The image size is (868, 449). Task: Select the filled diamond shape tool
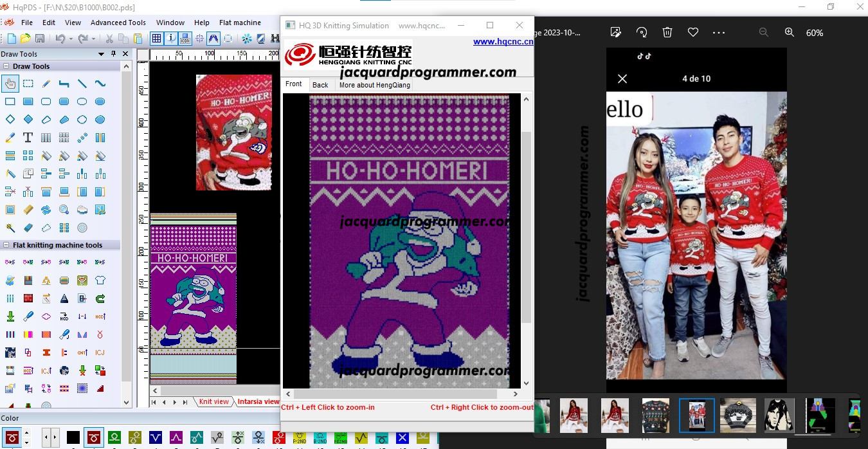(x=28, y=120)
